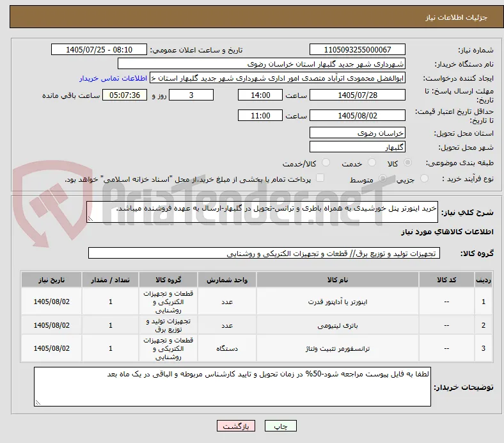Select the کالا radio button
This screenshot has height=443, width=504.
[407, 163]
